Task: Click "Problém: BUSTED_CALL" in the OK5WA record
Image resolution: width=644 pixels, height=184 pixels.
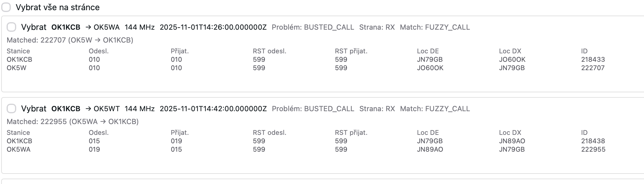Action: point(313,27)
